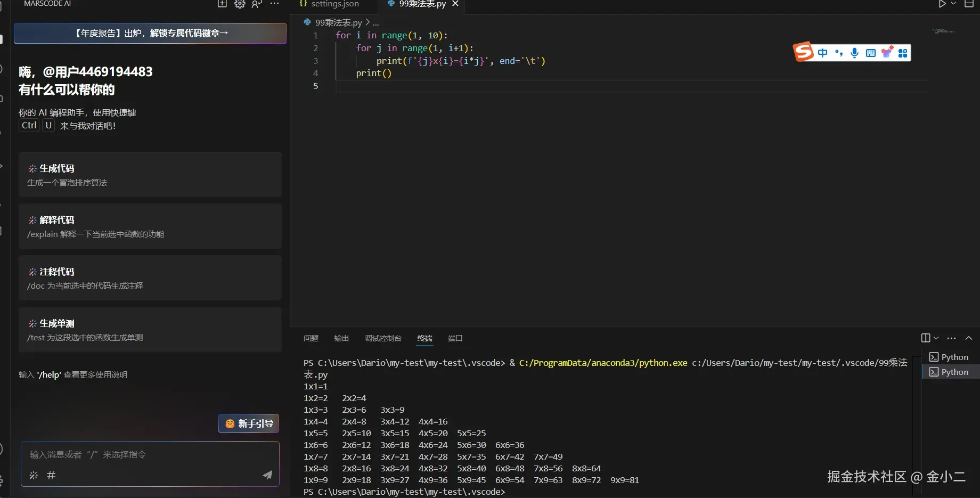
Task: Click the # context reference icon
Action: click(51, 475)
